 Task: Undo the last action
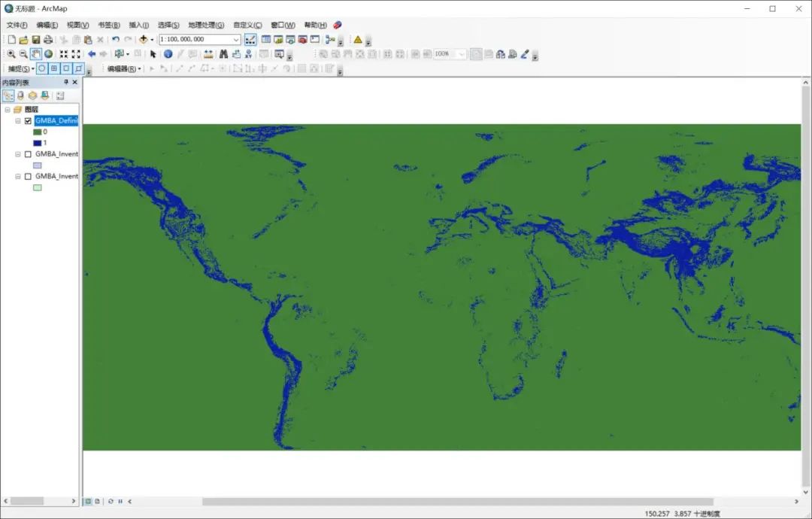click(x=116, y=39)
